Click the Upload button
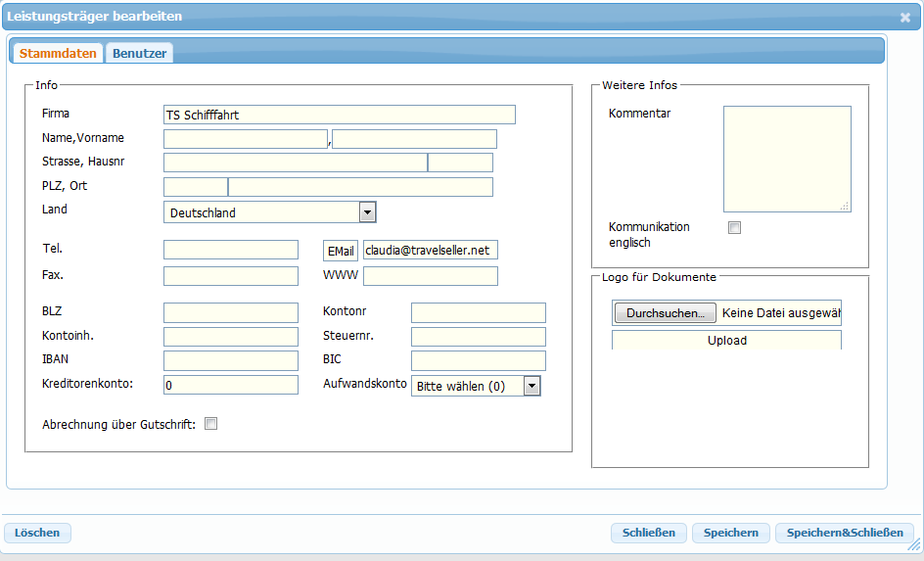 click(726, 341)
